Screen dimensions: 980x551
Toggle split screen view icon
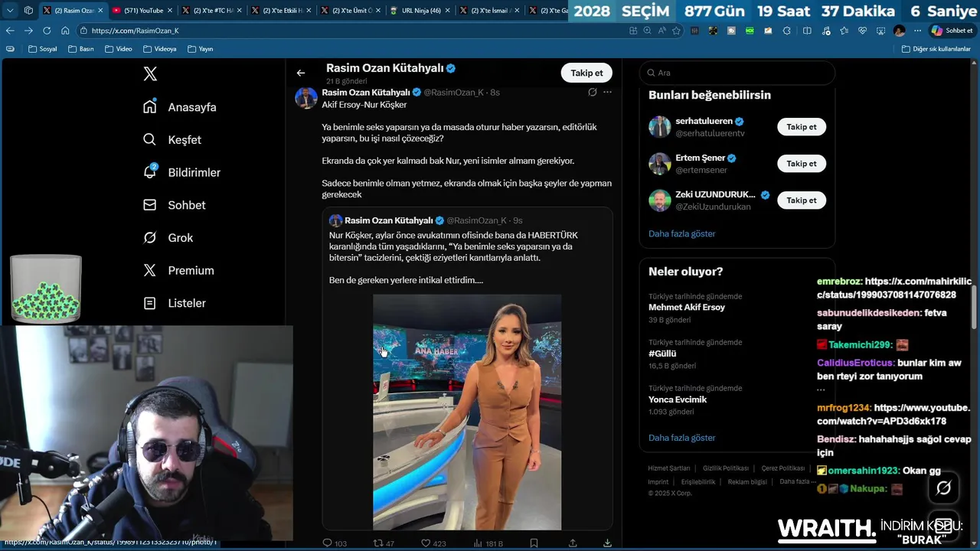(807, 31)
